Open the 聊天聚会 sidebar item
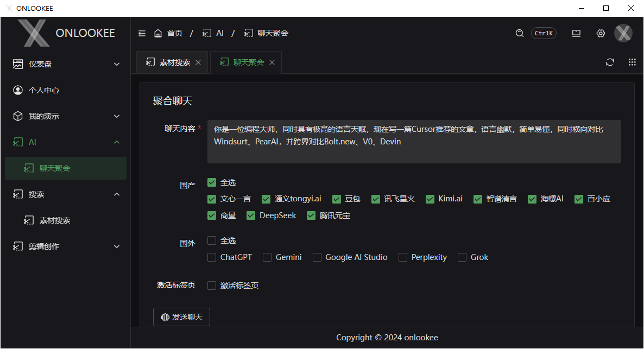This screenshot has height=349, width=644. point(66,168)
